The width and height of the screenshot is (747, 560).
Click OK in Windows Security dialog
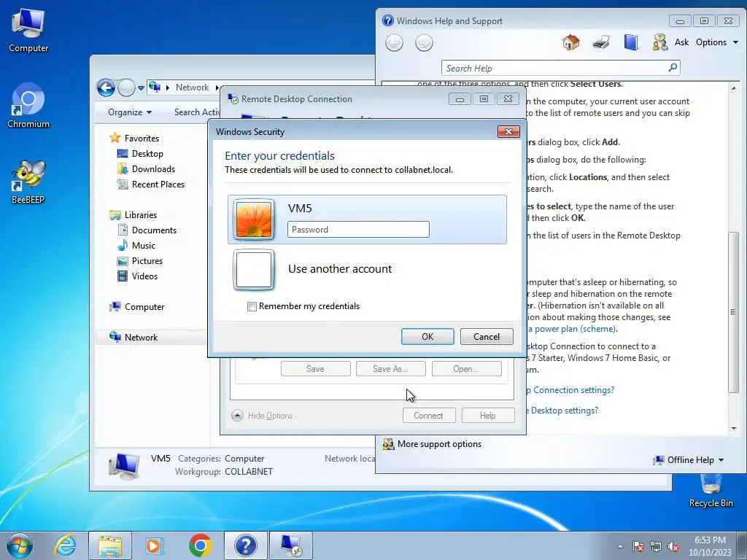[x=427, y=337]
